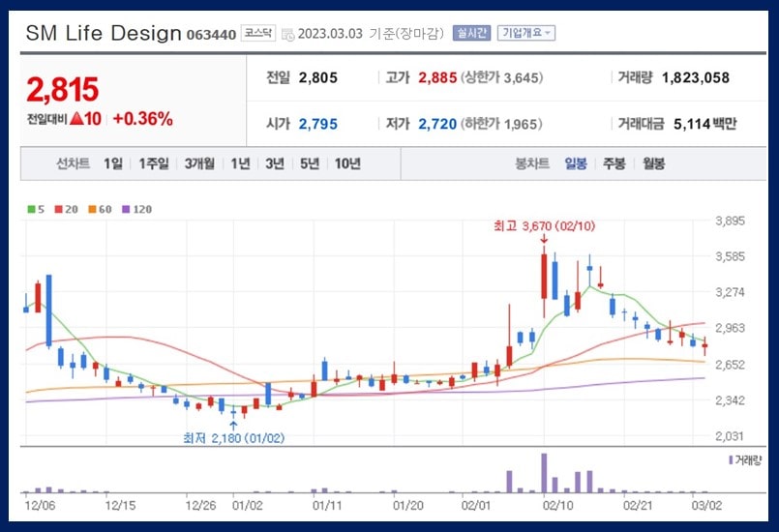Viewport: 779px width, 532px height.
Task: Click the stock code 063440
Action: point(211,35)
